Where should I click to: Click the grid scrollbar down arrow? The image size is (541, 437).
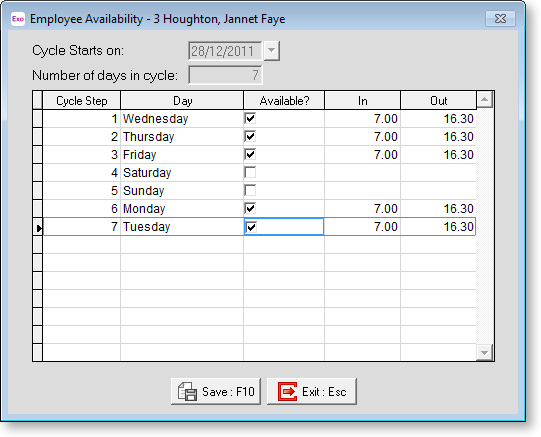484,352
